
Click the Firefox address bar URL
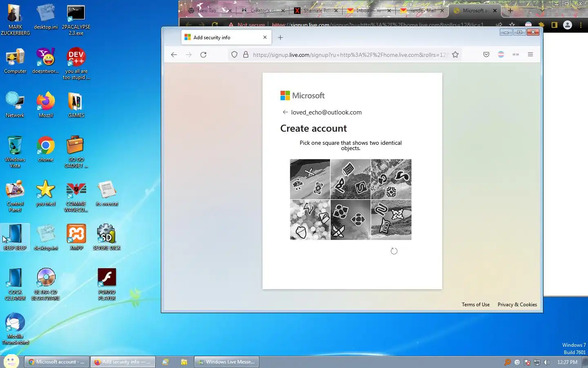point(350,55)
